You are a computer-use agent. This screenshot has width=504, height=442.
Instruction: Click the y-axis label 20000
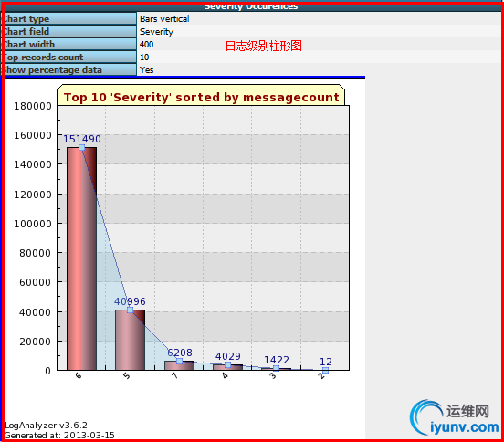[36, 342]
